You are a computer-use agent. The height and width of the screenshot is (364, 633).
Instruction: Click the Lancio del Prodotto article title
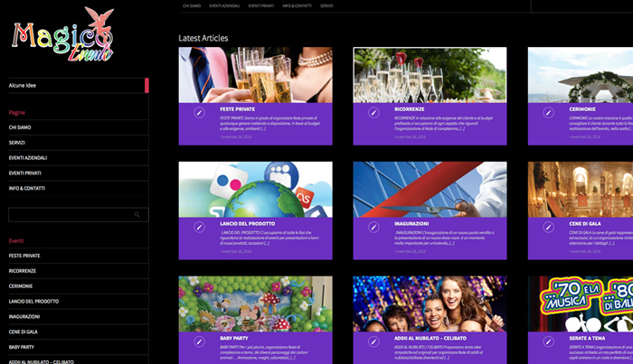[248, 224]
